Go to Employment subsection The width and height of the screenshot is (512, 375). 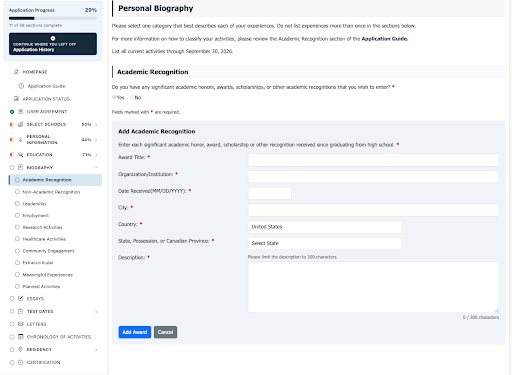[x=35, y=215]
